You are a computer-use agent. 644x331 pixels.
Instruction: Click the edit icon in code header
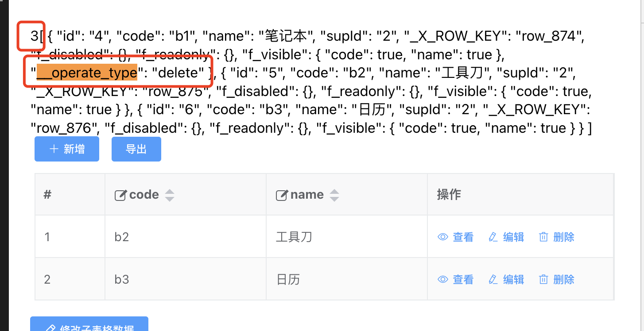point(120,195)
